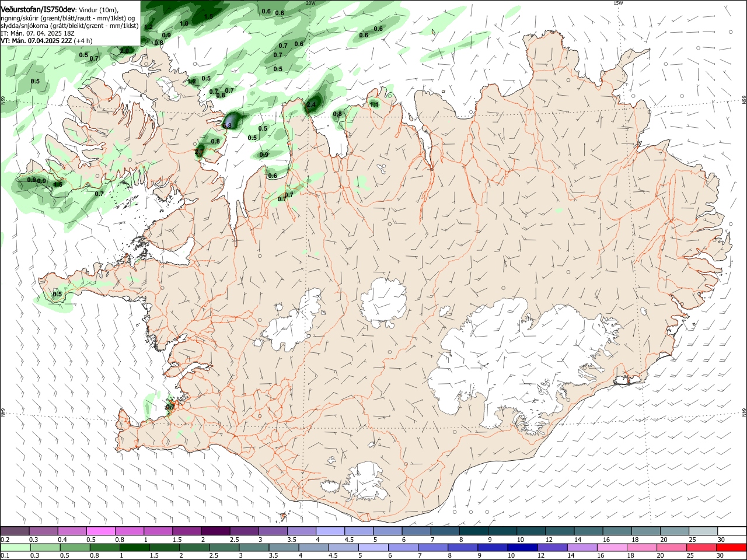Click the Veðurstofan/IS750dev title text
This screenshot has width=747, height=560.
tap(37, 10)
